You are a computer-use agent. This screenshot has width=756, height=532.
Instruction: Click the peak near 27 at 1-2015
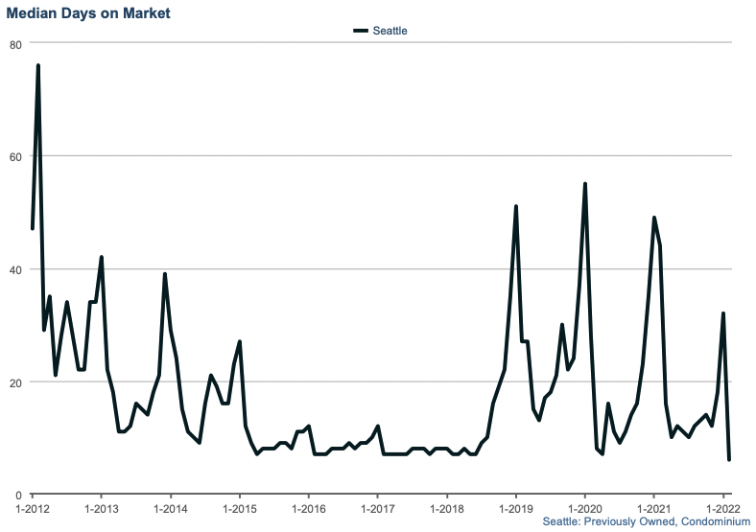pos(240,342)
